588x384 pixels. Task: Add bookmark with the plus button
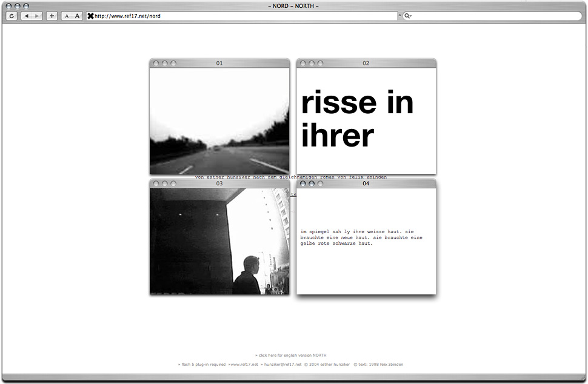(52, 16)
